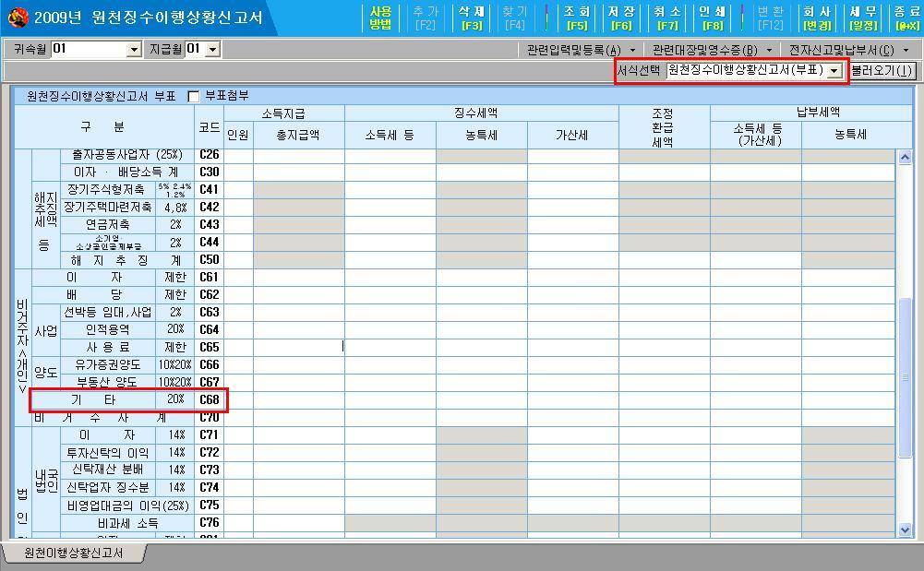The height and width of the screenshot is (571, 924).
Task: Click the 코드 column header
Action: [210, 127]
